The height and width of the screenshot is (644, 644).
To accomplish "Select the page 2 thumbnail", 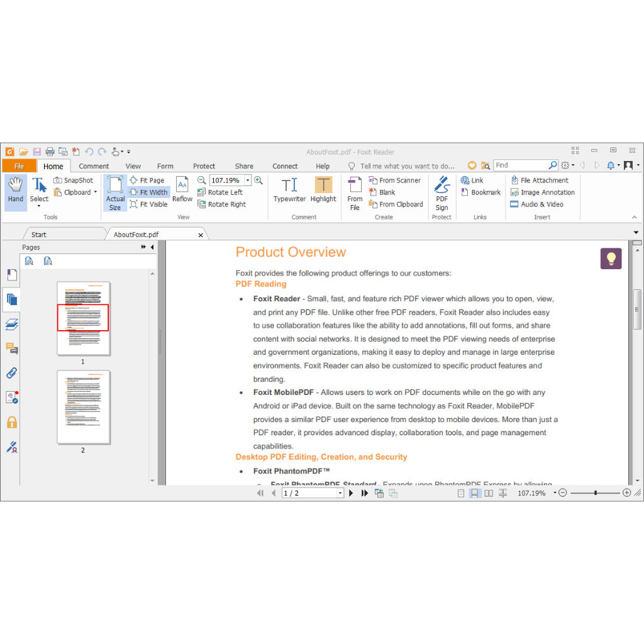I will (84, 407).
